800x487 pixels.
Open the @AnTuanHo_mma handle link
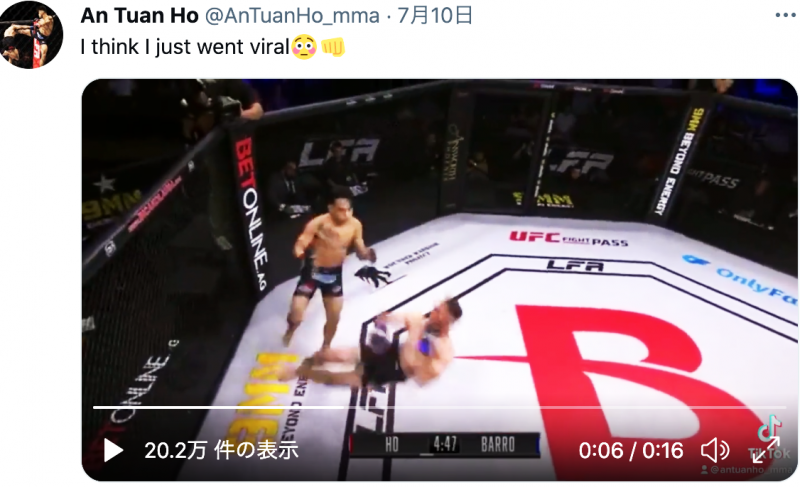click(x=292, y=16)
